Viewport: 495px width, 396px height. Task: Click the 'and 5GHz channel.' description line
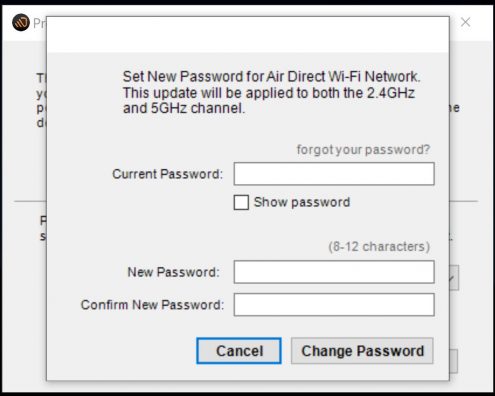[x=184, y=108]
